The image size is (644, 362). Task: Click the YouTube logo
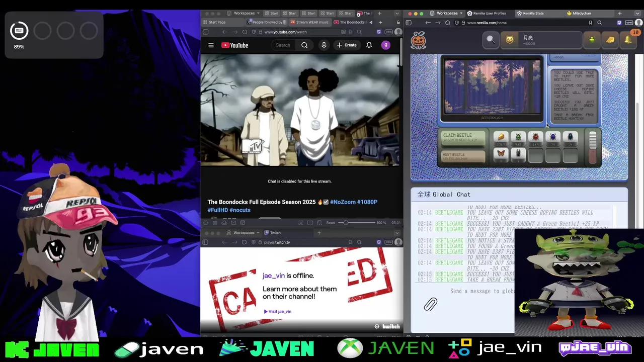[x=235, y=45]
